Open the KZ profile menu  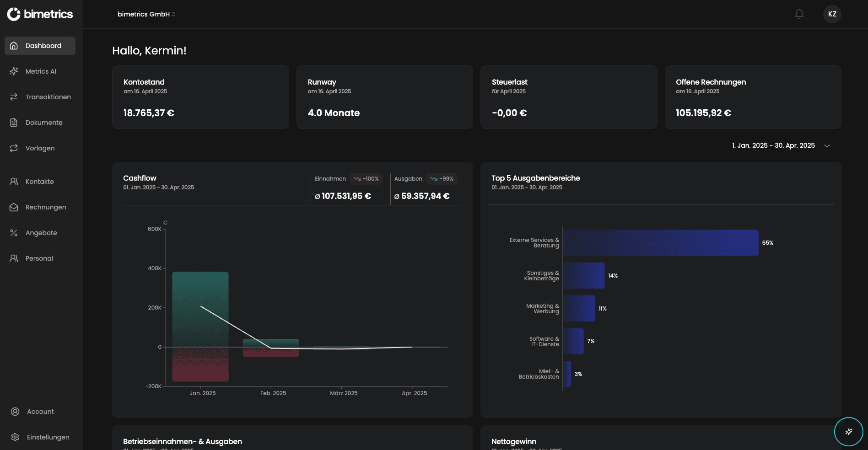[x=832, y=14]
